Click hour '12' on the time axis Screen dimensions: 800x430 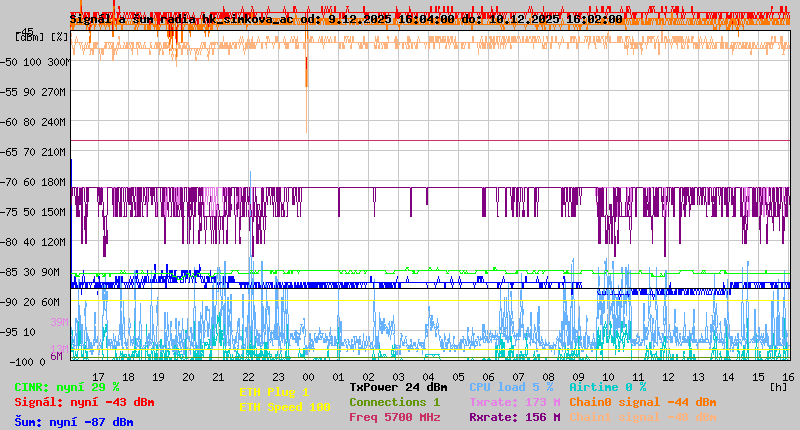point(668,377)
